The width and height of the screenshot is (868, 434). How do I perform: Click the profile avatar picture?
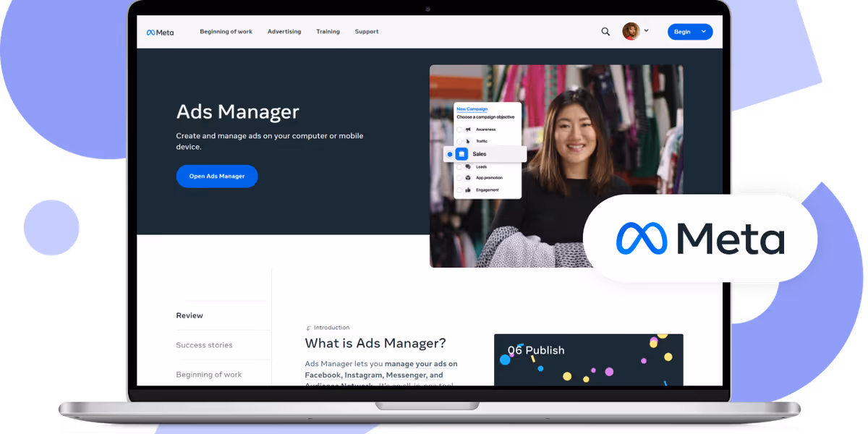[631, 31]
